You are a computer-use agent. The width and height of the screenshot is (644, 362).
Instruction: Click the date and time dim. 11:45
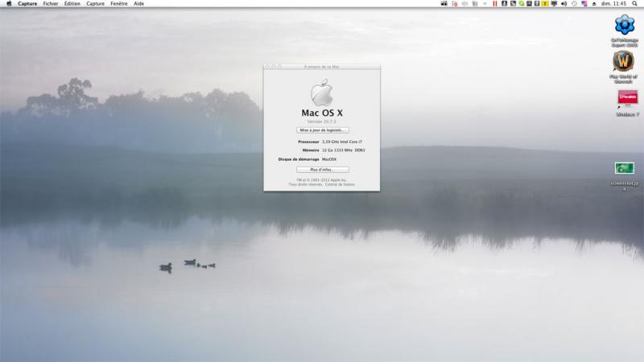613,3
